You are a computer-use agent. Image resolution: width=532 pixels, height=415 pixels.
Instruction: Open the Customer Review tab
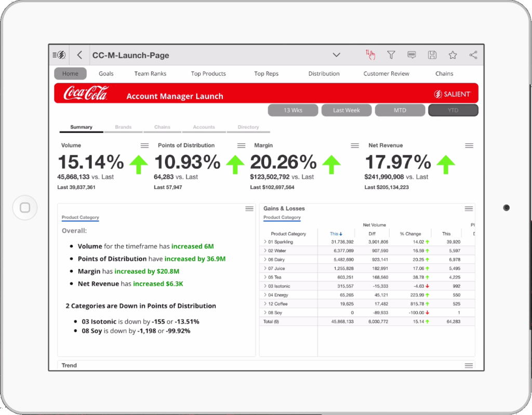coord(386,74)
